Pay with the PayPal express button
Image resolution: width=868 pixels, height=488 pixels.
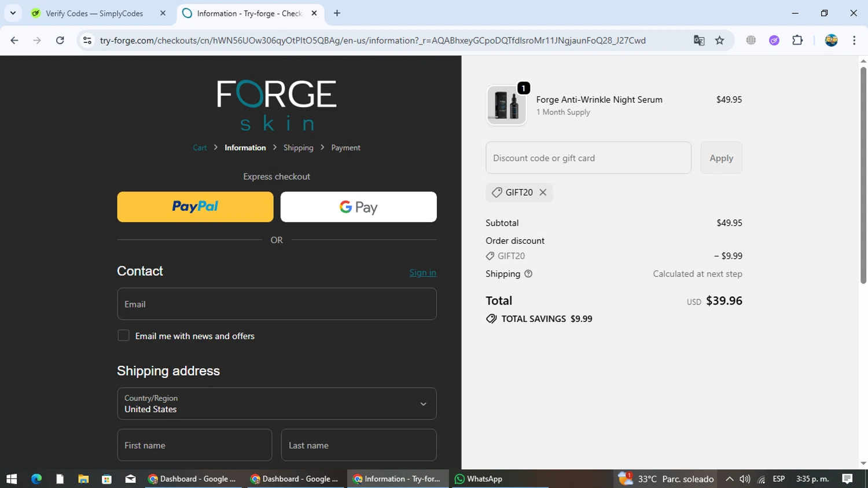point(195,207)
